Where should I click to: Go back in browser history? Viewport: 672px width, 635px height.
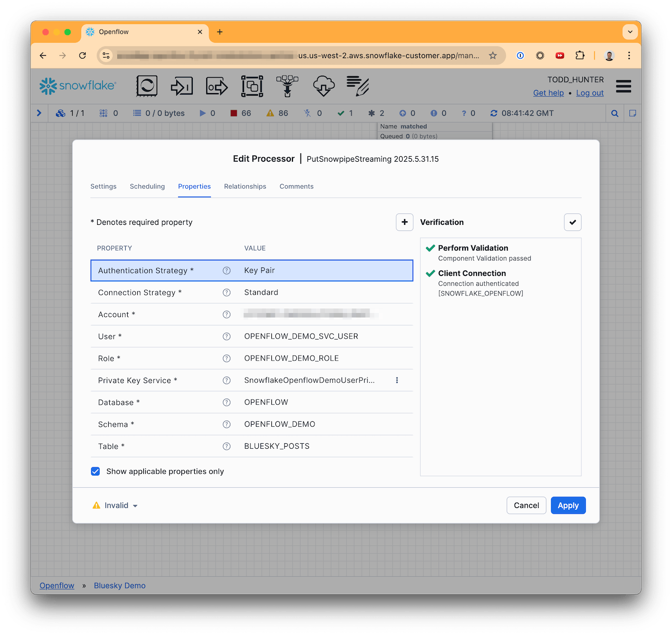coord(43,56)
